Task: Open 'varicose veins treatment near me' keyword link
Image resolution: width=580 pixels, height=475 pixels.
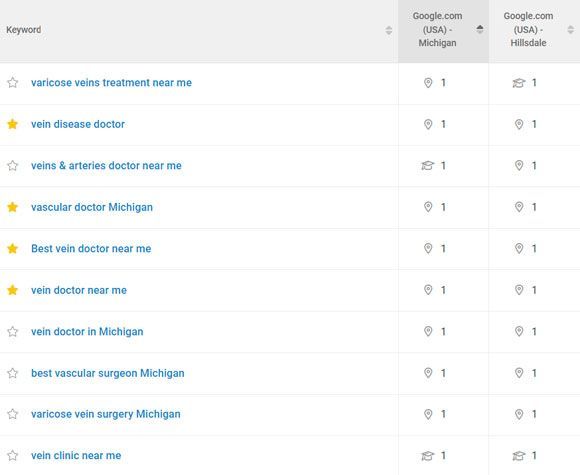Action: 111,82
